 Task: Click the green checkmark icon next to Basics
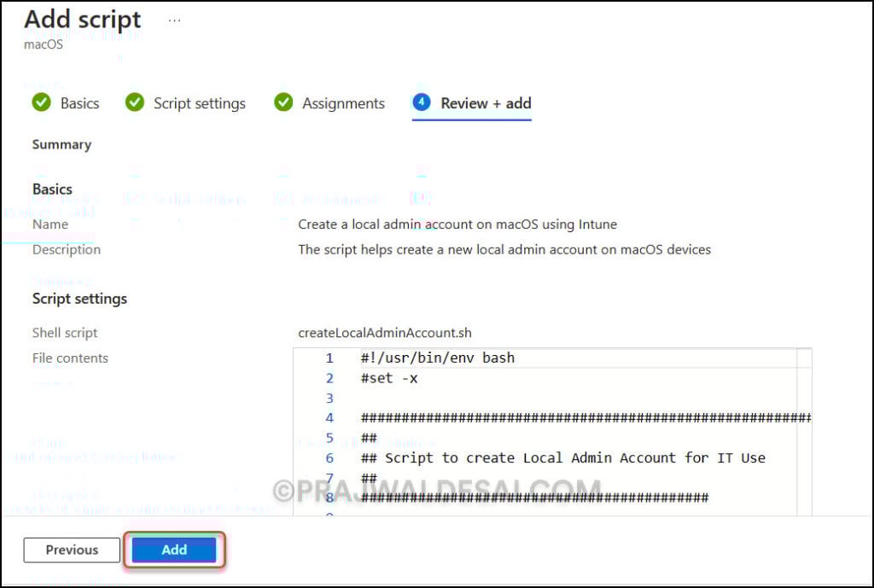pyautogui.click(x=41, y=102)
